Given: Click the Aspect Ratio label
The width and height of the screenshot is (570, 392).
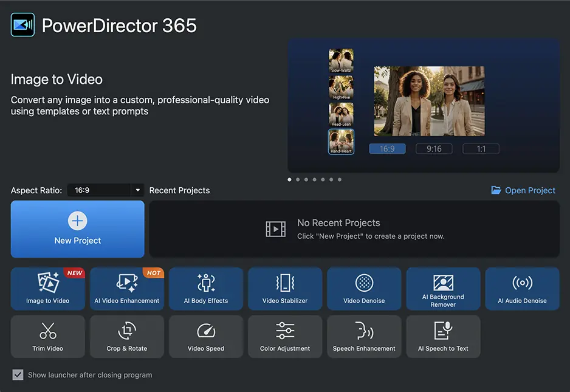Looking at the screenshot, I should pyautogui.click(x=36, y=190).
